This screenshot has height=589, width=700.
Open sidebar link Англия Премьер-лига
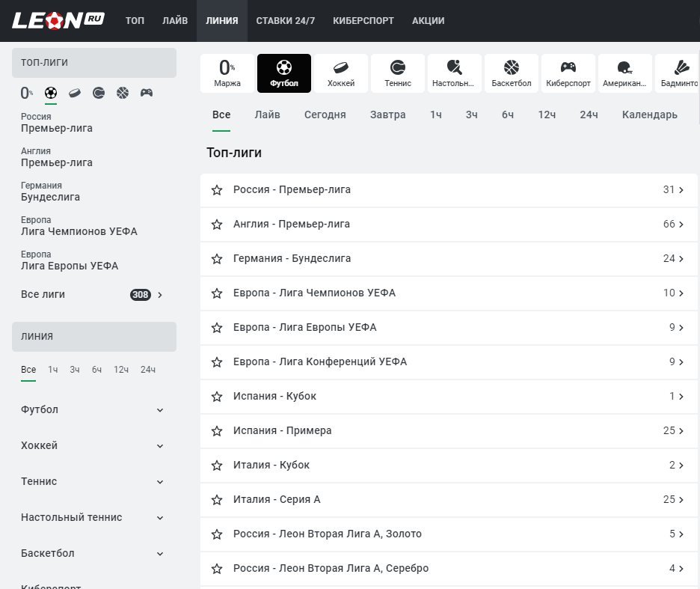pyautogui.click(x=57, y=157)
